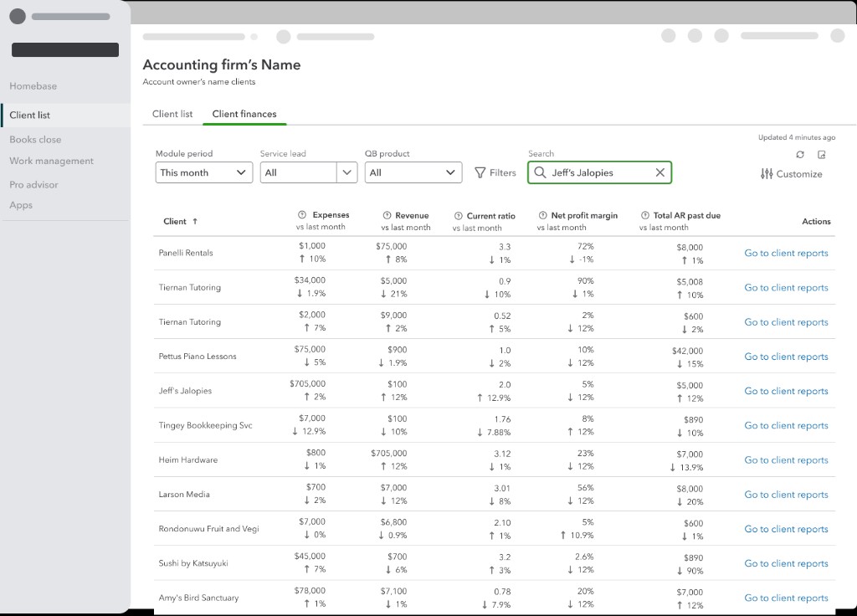Click the dark bar button in the sidebar

[65, 49]
